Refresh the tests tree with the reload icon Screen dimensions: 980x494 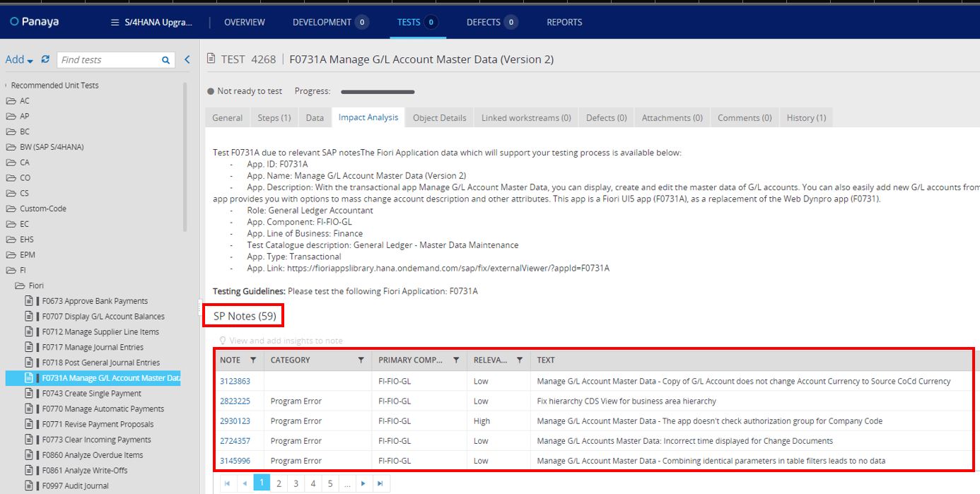pyautogui.click(x=46, y=59)
